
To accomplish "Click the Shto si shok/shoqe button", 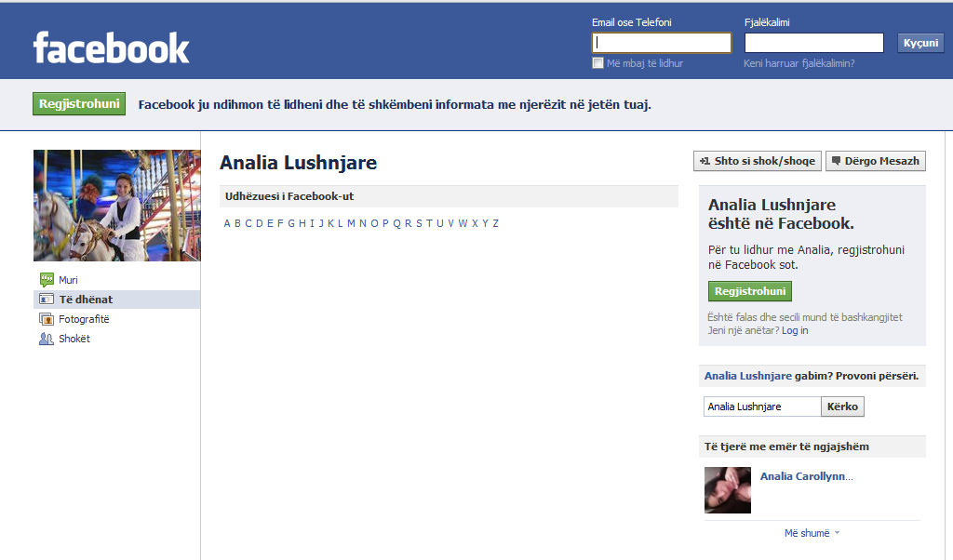I will click(x=758, y=161).
